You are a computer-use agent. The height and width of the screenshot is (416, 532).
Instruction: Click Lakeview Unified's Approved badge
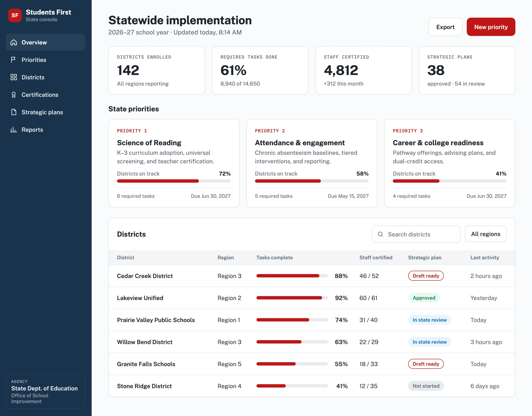[424, 298]
